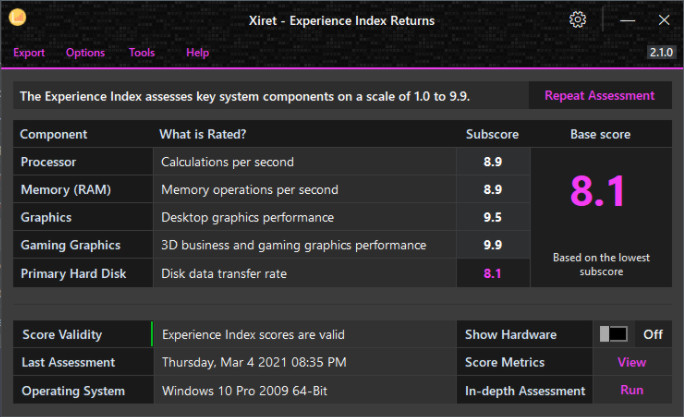This screenshot has height=417, width=684.
Task: Click View for Score Metrics
Action: coord(632,362)
